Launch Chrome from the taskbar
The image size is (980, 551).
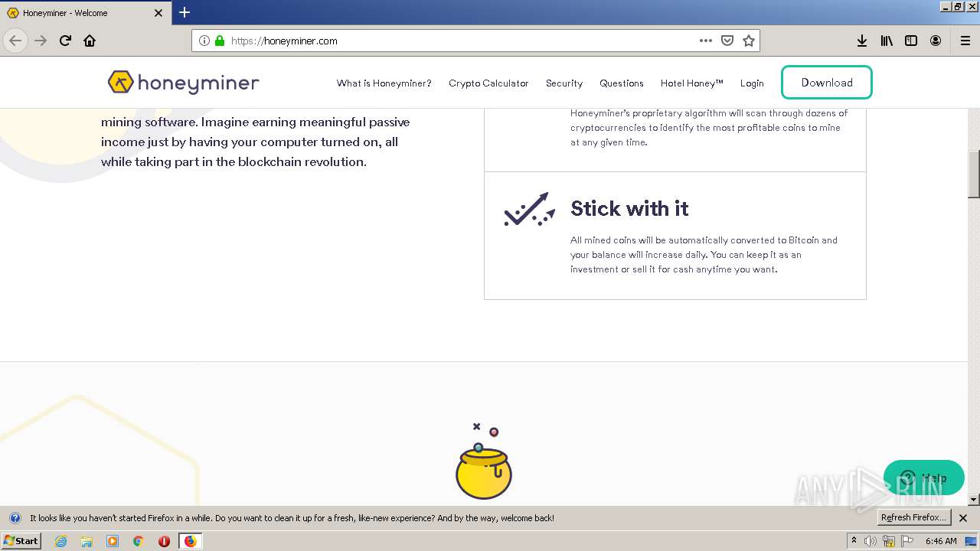[139, 541]
